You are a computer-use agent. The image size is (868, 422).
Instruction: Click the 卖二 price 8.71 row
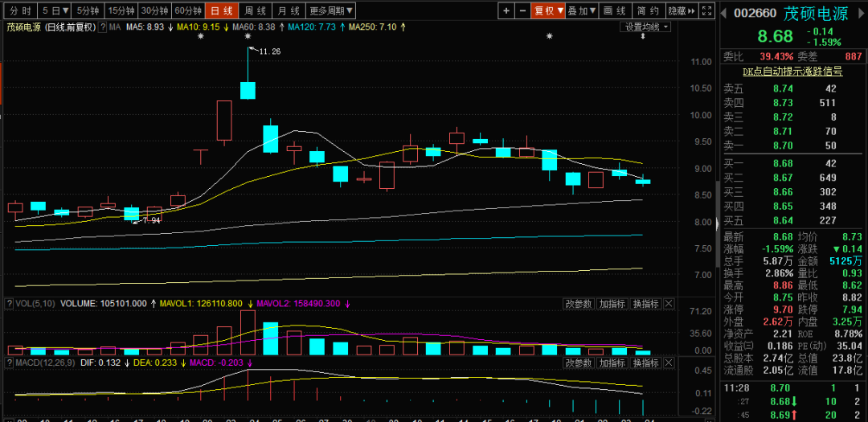pyautogui.click(x=792, y=131)
